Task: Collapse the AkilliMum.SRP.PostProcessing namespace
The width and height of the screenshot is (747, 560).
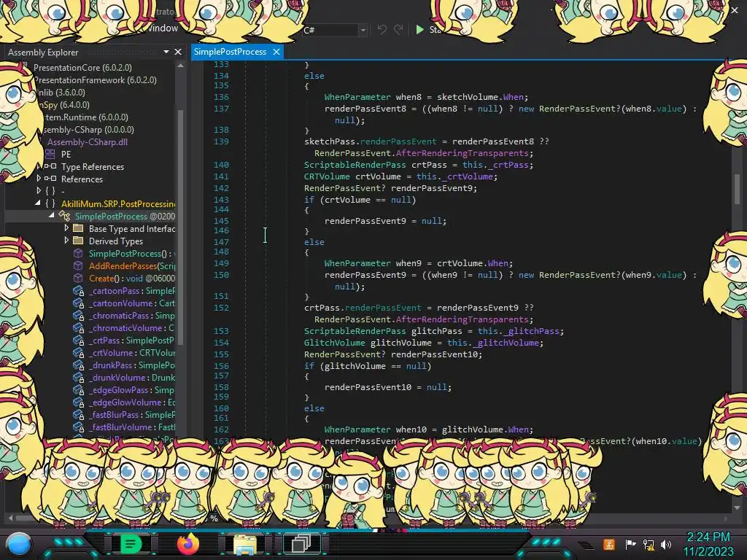Action: point(38,203)
